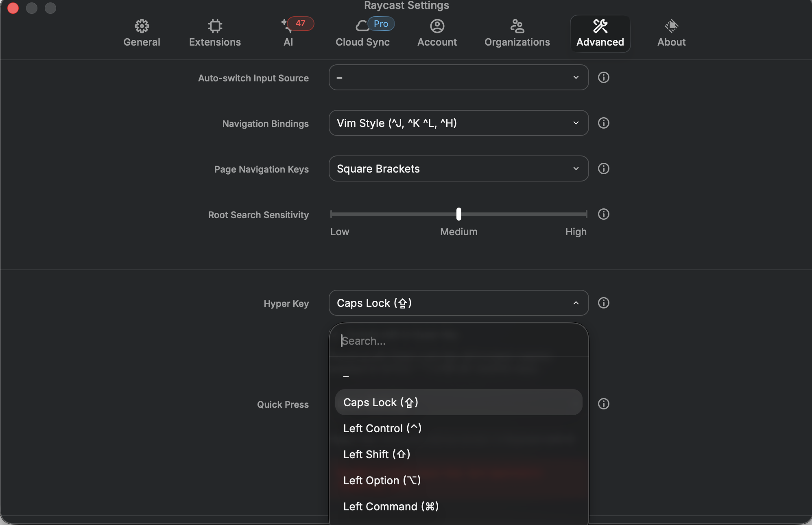
Task: Open the Account tab
Action: tap(437, 34)
